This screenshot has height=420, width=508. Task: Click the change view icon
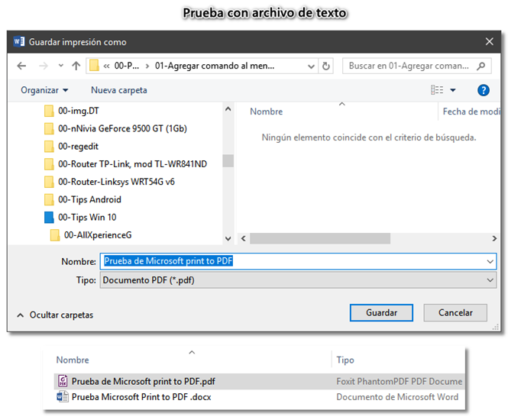(437, 89)
